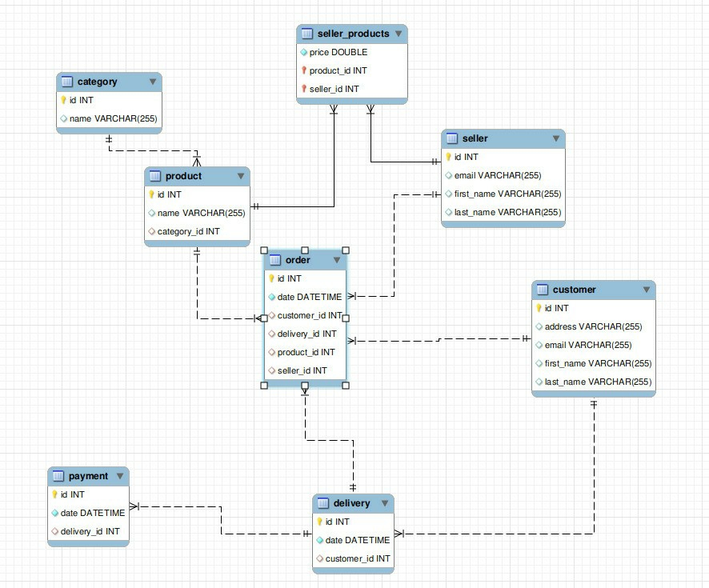Collapse the order table via its header arrow
This screenshot has height=588, width=709.
pyautogui.click(x=337, y=260)
